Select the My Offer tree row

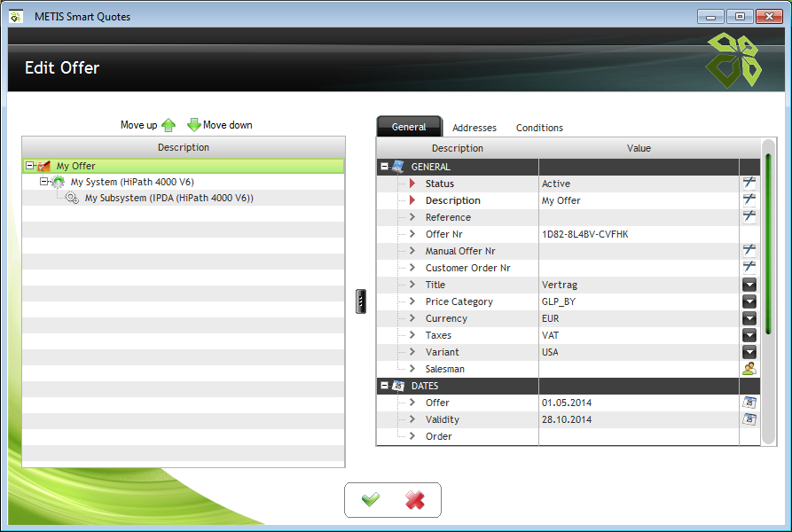pyautogui.click(x=184, y=166)
